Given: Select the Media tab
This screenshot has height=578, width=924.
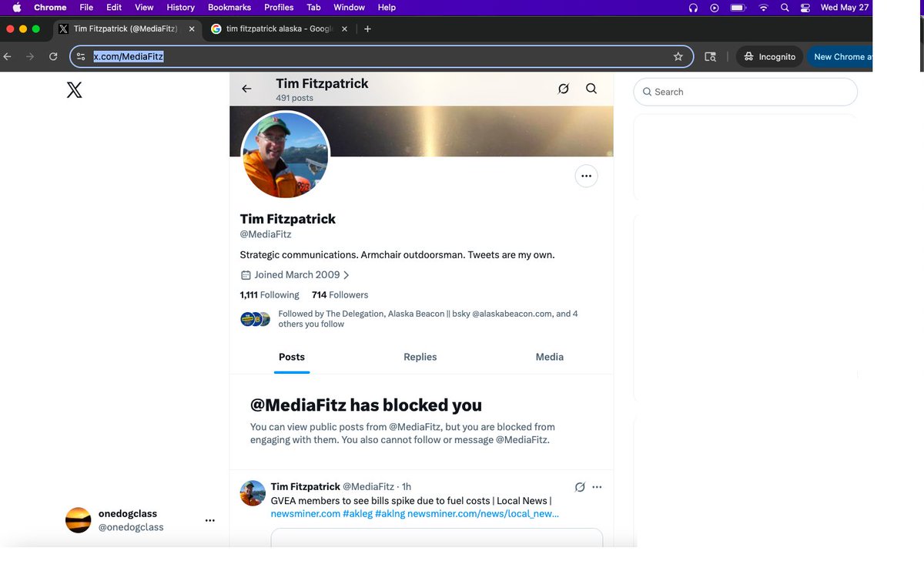Looking at the screenshot, I should pyautogui.click(x=550, y=357).
